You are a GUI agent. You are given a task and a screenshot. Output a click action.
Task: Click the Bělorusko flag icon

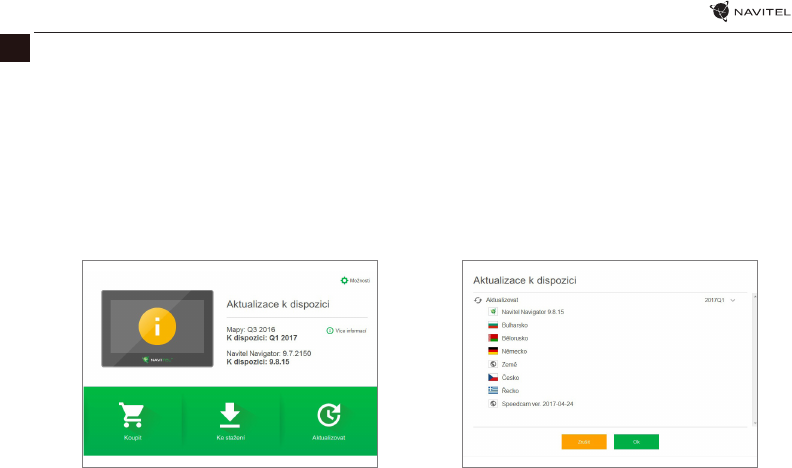point(493,338)
